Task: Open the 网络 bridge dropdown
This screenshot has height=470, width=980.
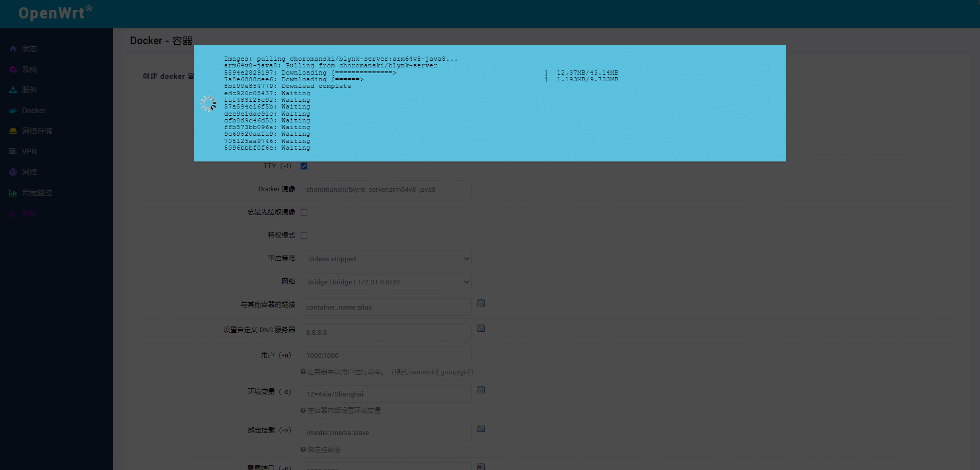Action: pos(386,282)
